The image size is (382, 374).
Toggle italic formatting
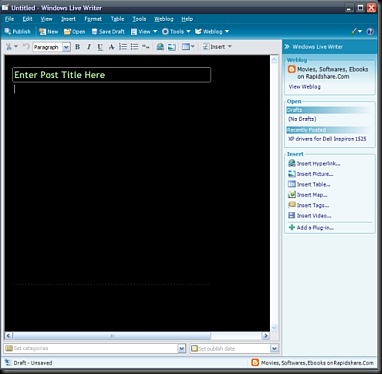coord(89,47)
